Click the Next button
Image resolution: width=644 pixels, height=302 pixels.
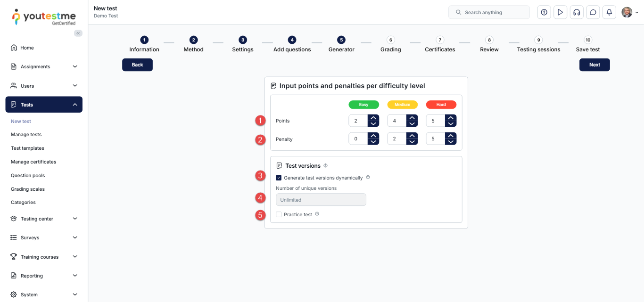[x=594, y=65]
